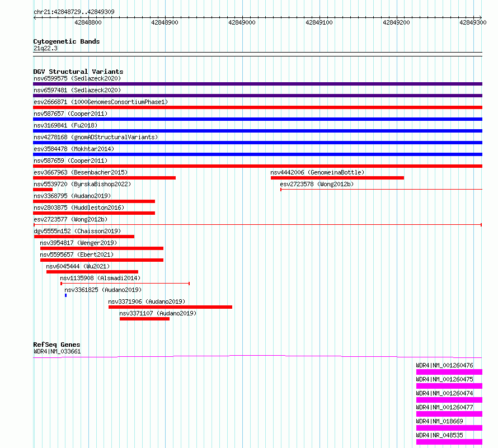
Task: Click the DGV Structural Variants track title
Action: coord(78,72)
